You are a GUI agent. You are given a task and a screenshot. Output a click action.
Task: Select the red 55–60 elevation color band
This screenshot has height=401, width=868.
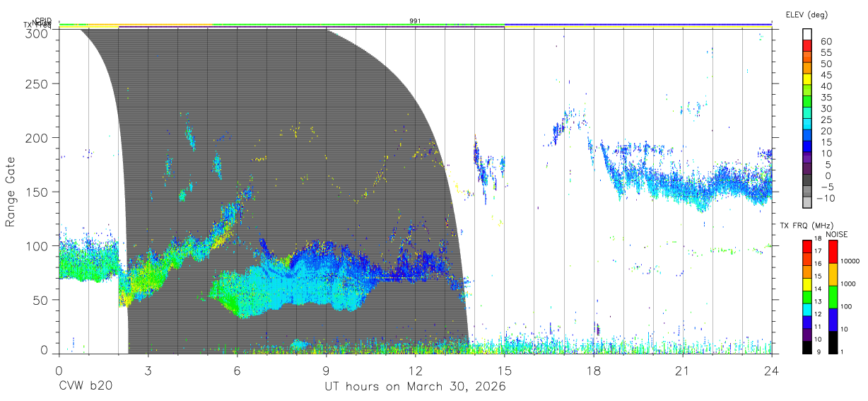pyautogui.click(x=808, y=46)
